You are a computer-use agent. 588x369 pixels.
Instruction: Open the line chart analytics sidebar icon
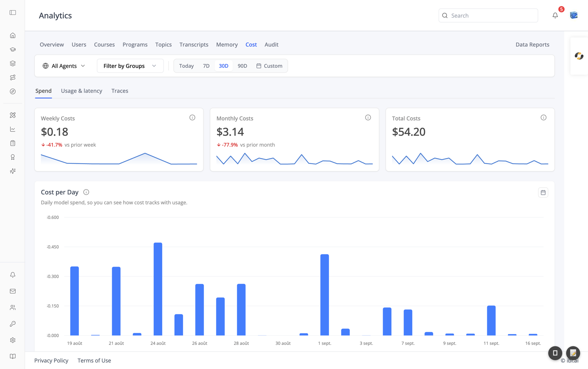(13, 129)
